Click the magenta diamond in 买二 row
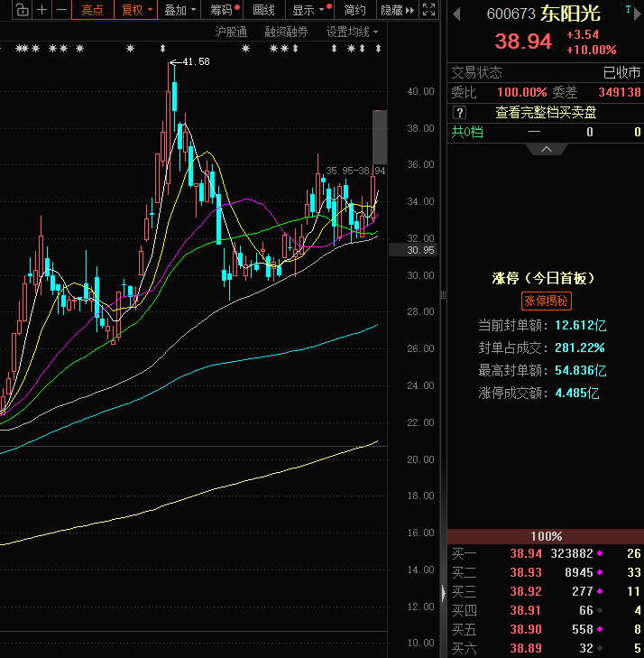 tap(600, 572)
